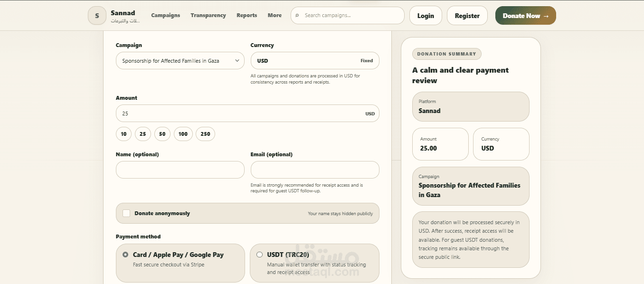This screenshot has height=284, width=644.
Task: Open Campaigns in the navigation bar
Action: pos(166,15)
